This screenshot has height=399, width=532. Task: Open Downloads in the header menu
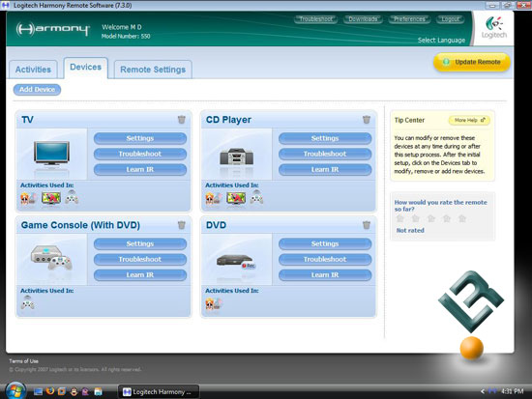tap(363, 19)
